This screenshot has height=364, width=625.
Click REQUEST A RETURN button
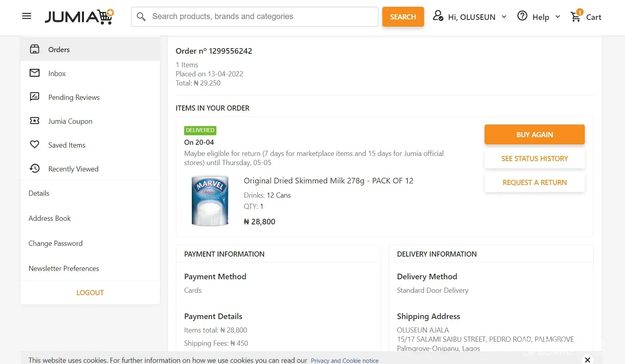pos(534,183)
